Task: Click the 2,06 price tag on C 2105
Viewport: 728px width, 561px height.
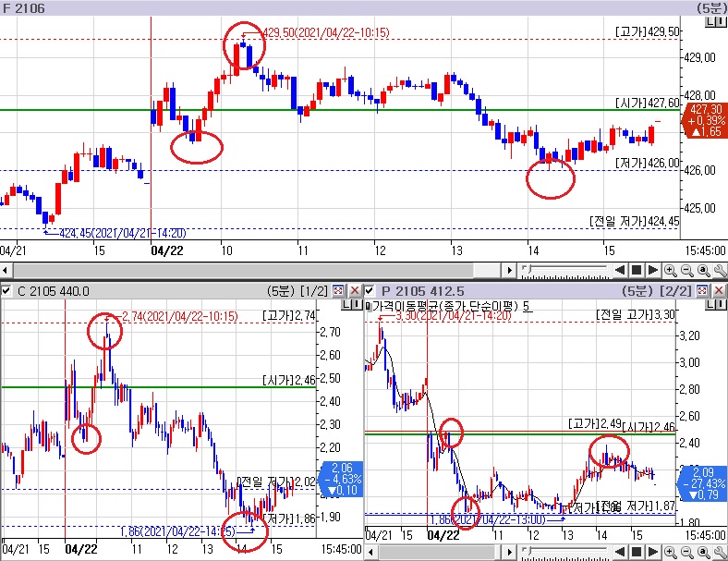Action: coord(341,479)
